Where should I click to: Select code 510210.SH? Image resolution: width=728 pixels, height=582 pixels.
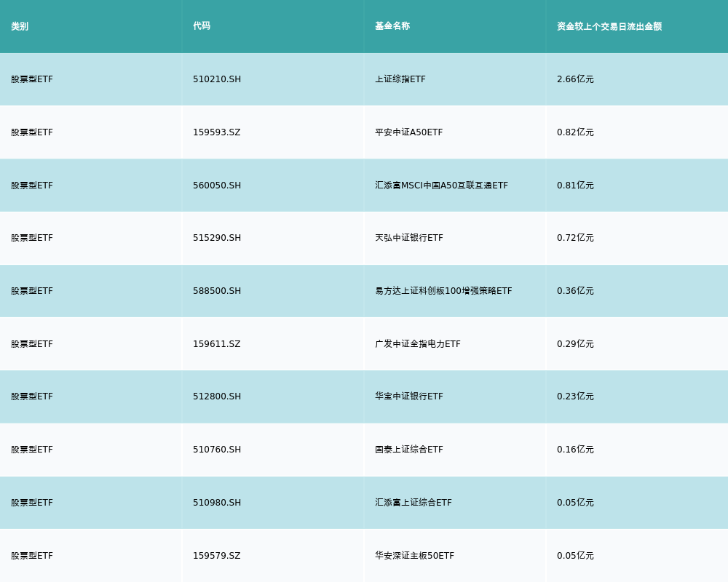coord(217,79)
